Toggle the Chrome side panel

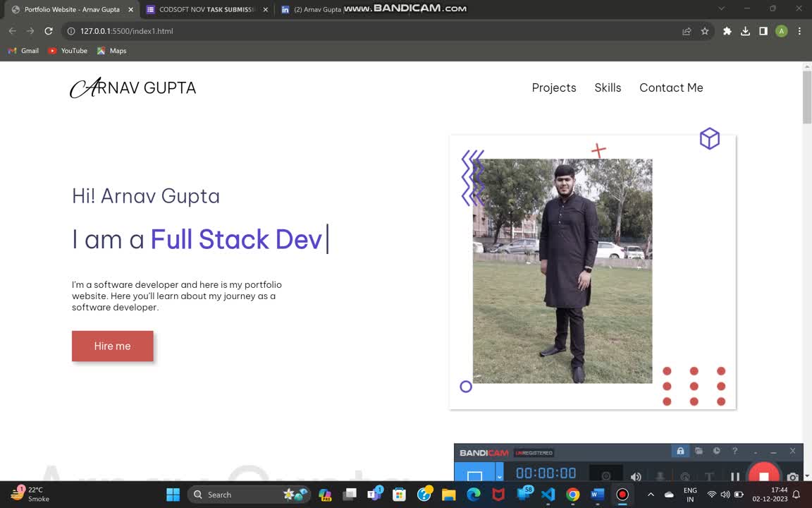(763, 31)
